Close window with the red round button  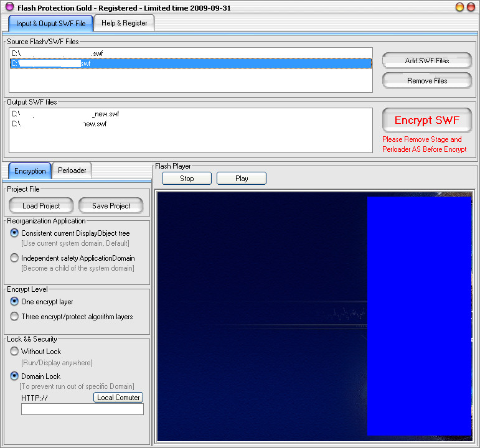[471, 7]
